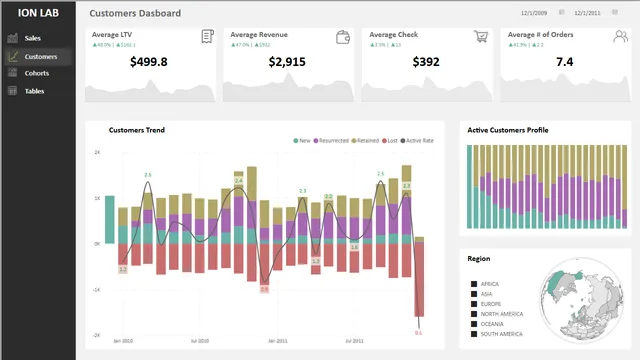640x360 pixels.
Task: Edit the end date field 12/1/2011
Action: [x=587, y=13]
